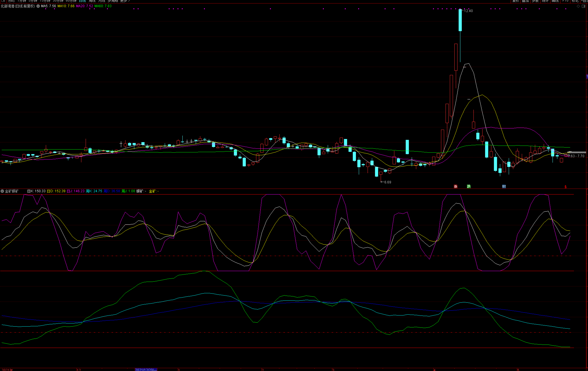
Task: Click the 2021/12/20 date marker
Action: [146, 369]
